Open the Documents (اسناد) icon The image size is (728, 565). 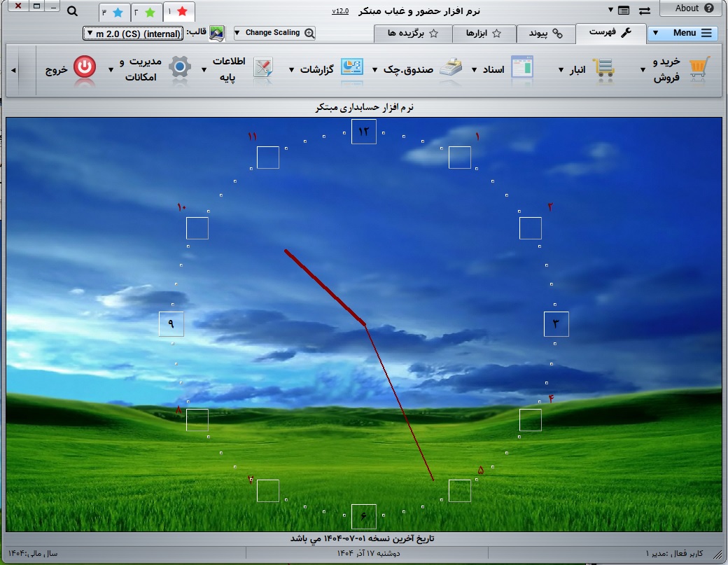click(x=521, y=68)
